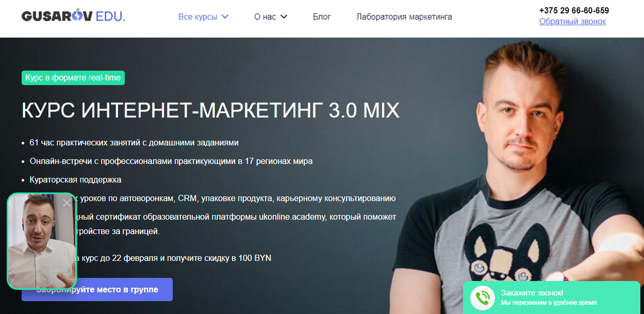Expand the О нас dropdown chevron
This screenshot has width=644, height=314.
click(x=284, y=17)
